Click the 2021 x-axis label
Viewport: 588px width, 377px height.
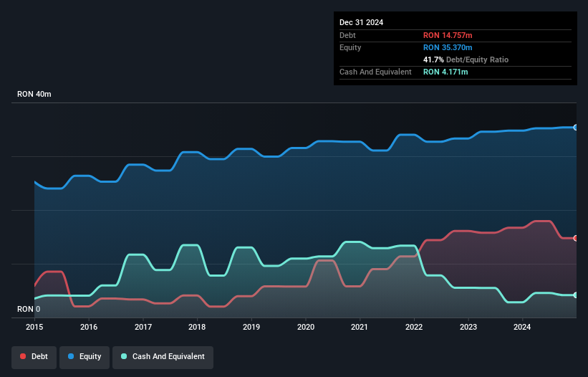[x=360, y=327]
